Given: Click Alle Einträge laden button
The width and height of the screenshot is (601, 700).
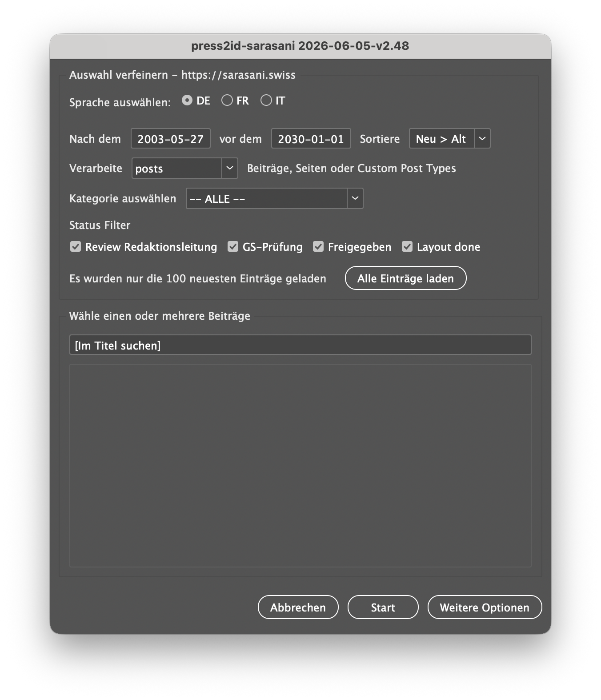Looking at the screenshot, I should [x=406, y=278].
